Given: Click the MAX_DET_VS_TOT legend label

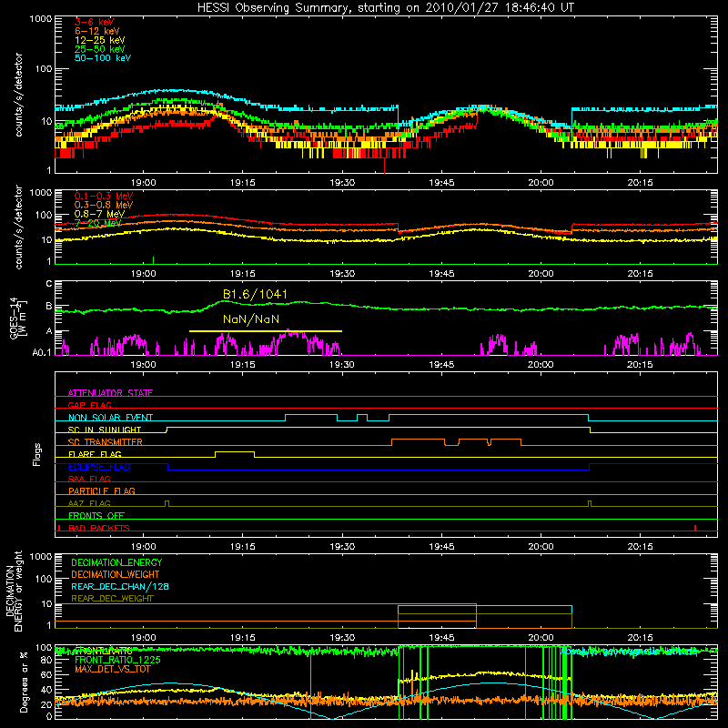Looking at the screenshot, I should 112,669.
